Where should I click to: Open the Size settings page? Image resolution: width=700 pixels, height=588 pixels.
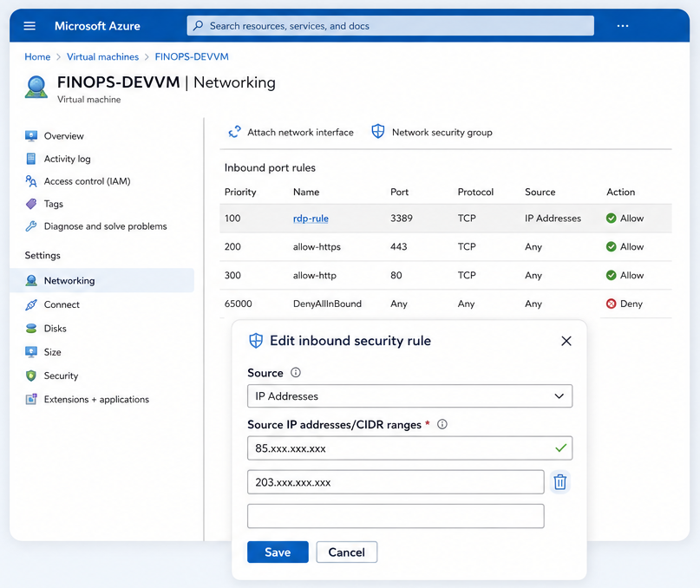(52, 352)
